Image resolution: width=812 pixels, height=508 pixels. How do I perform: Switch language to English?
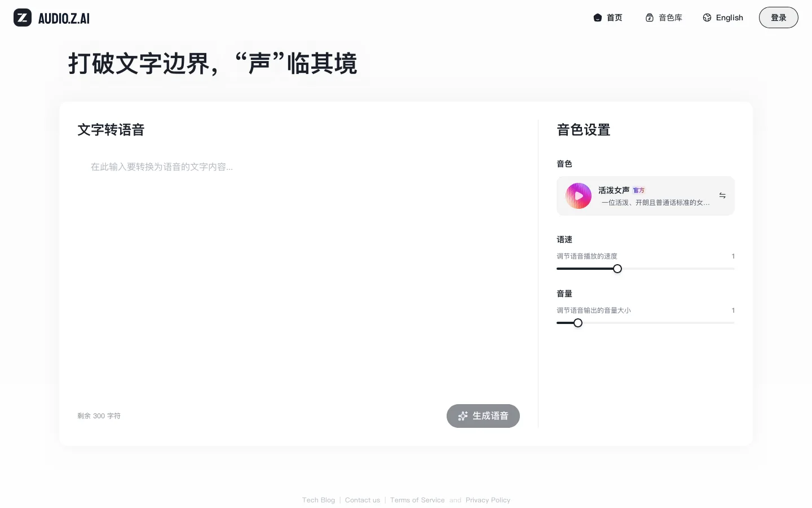[723, 17]
